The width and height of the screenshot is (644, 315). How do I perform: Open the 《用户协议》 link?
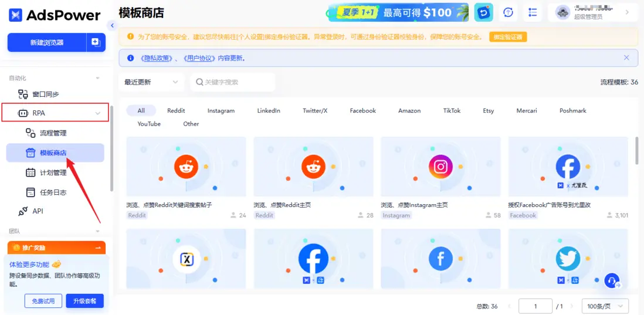point(199,58)
